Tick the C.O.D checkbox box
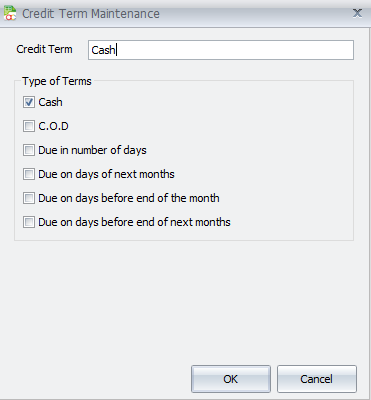 (29, 126)
